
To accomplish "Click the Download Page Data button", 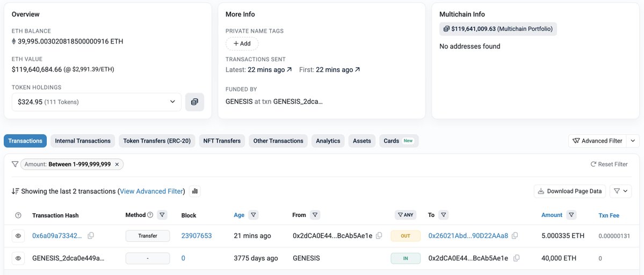I will [569, 191].
